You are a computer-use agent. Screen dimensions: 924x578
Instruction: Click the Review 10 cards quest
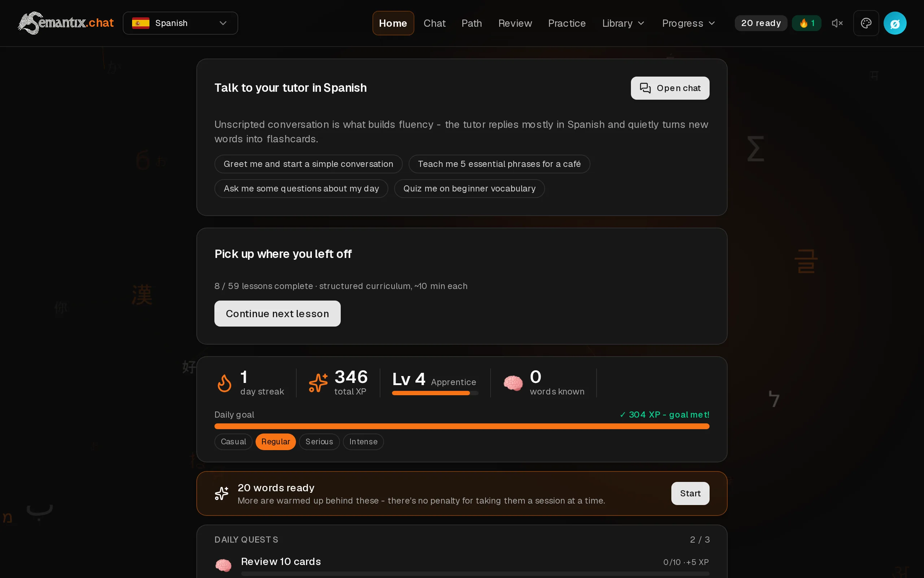pos(462,565)
